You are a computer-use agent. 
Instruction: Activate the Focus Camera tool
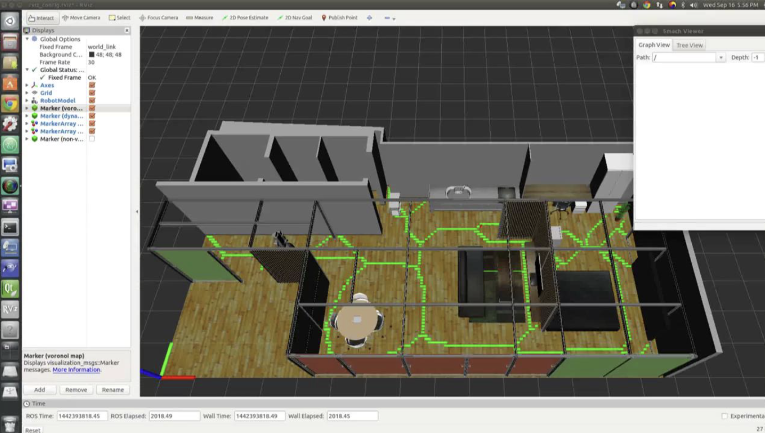coord(159,18)
